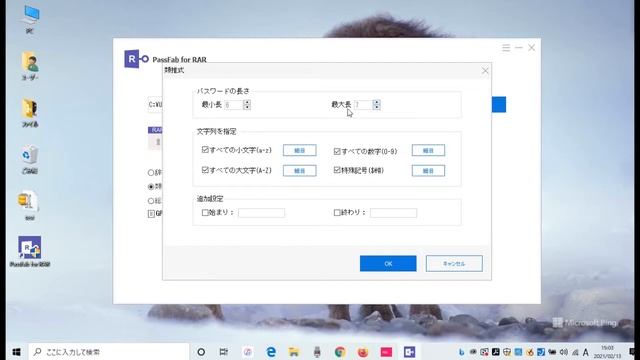Select the PassFab for RAR desktop shortcut
The image size is (640, 360).
(x=30, y=252)
